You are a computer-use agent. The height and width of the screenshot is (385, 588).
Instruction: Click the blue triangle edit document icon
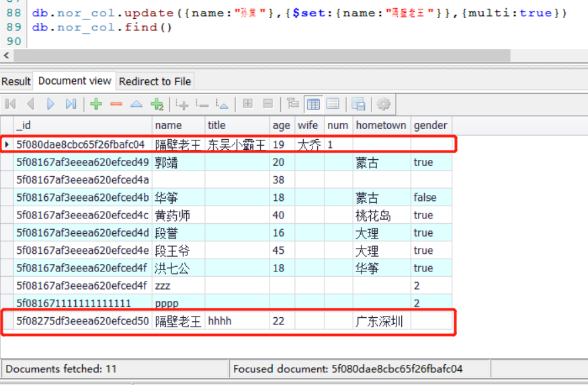[x=136, y=104]
